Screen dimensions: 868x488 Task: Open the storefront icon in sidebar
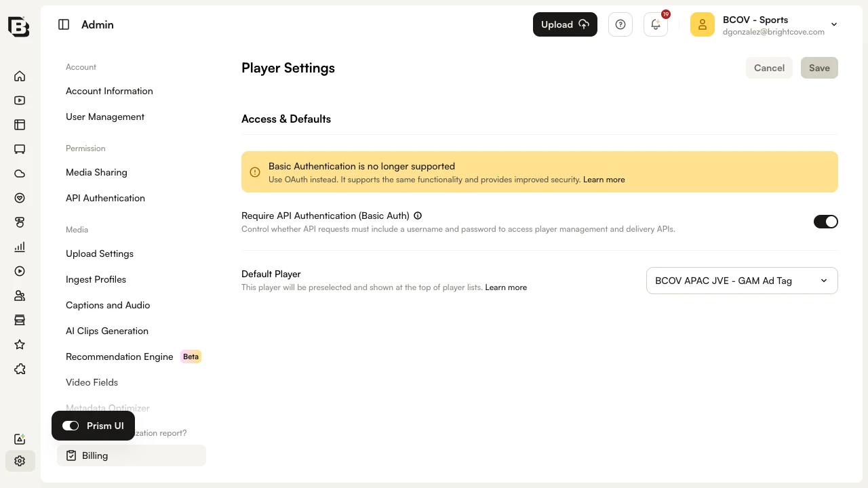pos(20,320)
